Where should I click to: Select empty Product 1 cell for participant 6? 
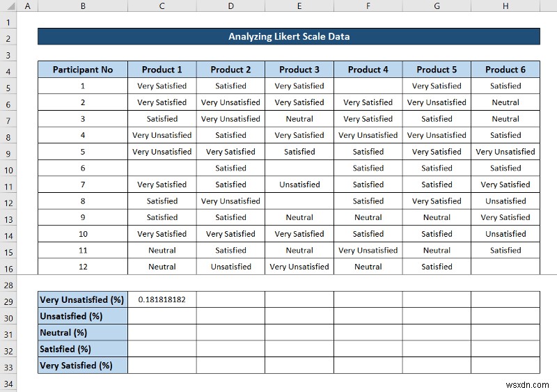pyautogui.click(x=162, y=168)
